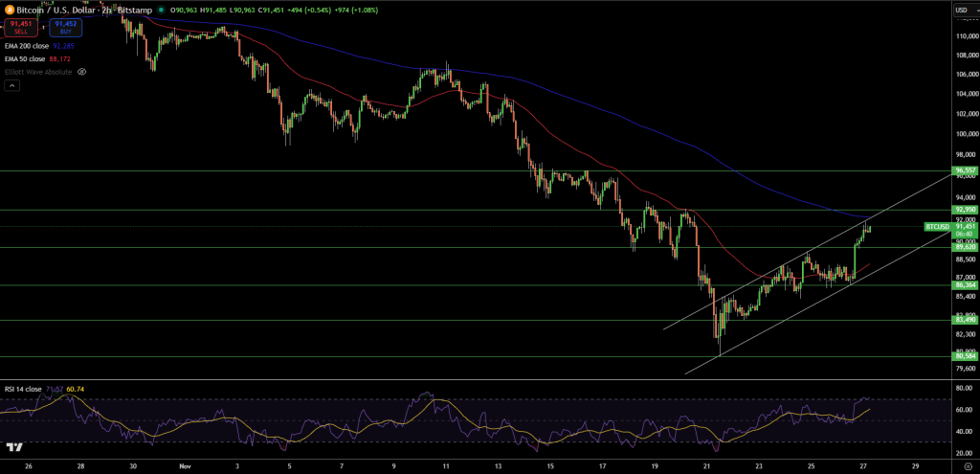Select the 86,364 horizontal line price label
Image resolution: width=980 pixels, height=474 pixels.
pyautogui.click(x=963, y=285)
